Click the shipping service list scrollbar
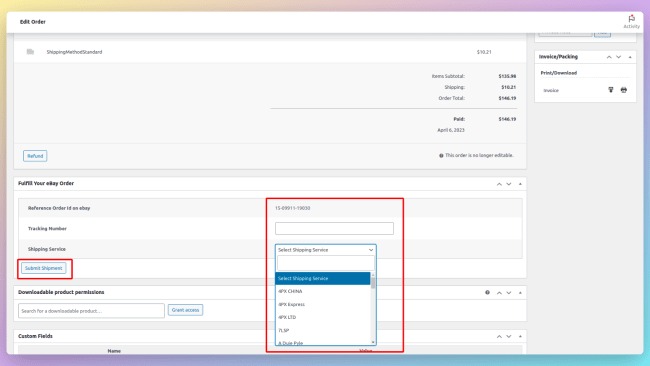650x366 pixels. click(x=373, y=283)
